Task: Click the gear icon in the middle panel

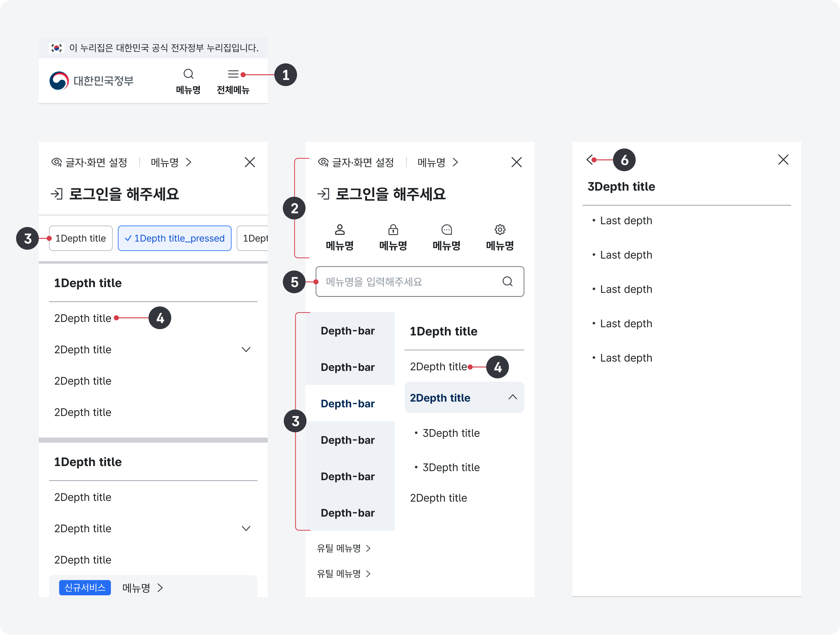Action: (500, 230)
